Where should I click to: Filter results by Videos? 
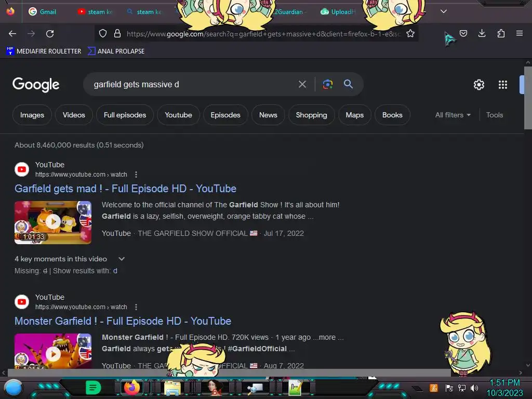point(74,115)
